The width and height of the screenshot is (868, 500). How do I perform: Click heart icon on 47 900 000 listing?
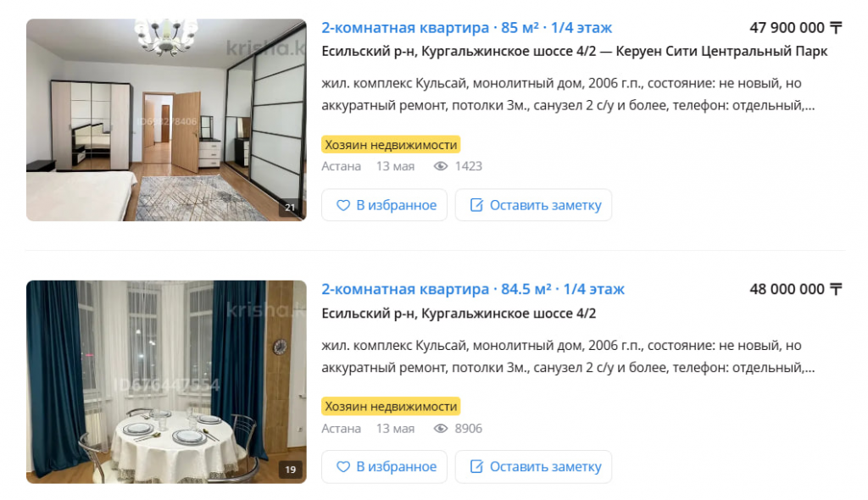(343, 205)
